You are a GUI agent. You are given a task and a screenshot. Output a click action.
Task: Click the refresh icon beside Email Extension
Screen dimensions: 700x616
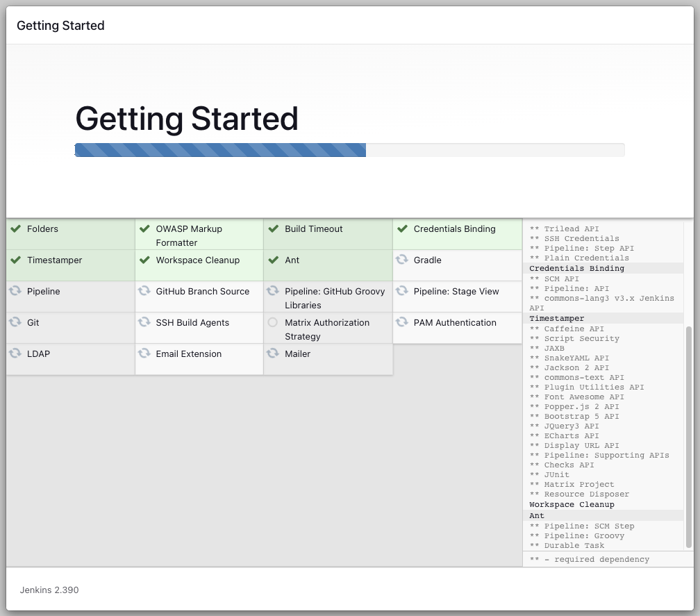(x=144, y=353)
